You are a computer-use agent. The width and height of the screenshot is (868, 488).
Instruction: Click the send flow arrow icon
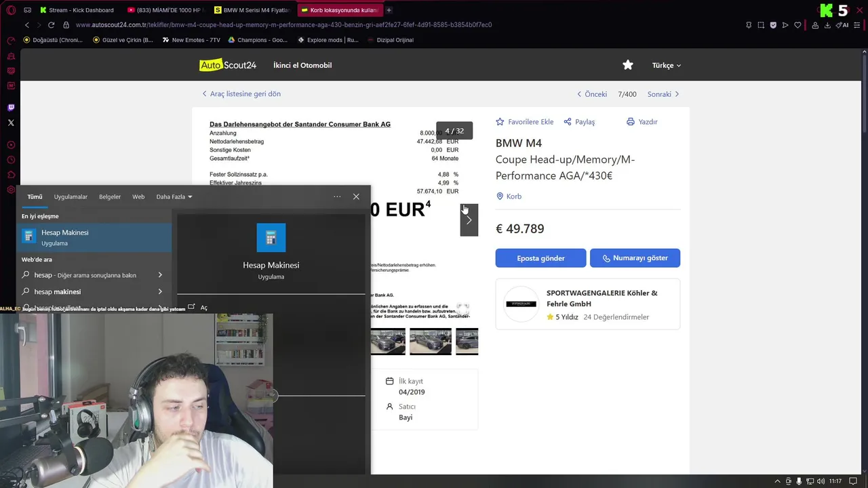785,25
